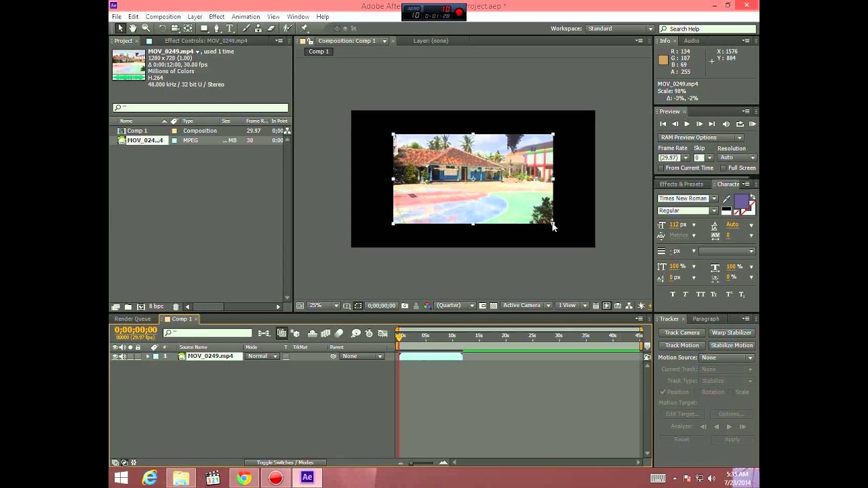868x488 pixels.
Task: Click the Track Camera button
Action: point(682,333)
